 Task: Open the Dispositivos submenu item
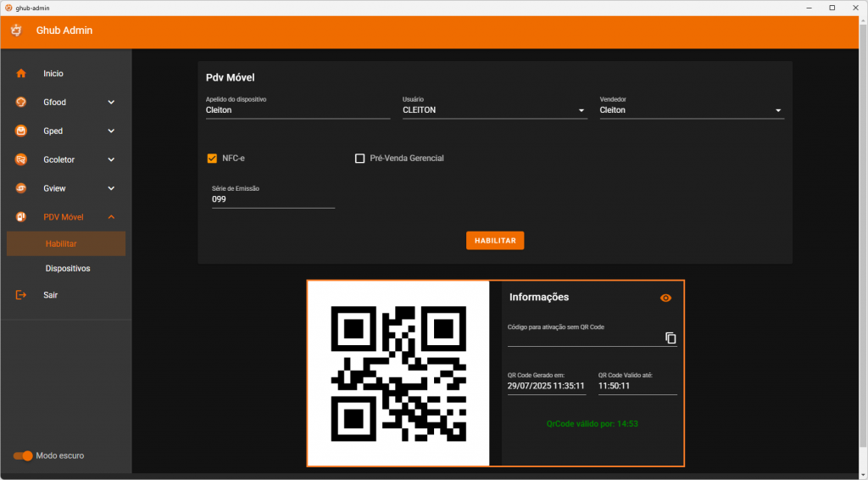[x=66, y=269]
